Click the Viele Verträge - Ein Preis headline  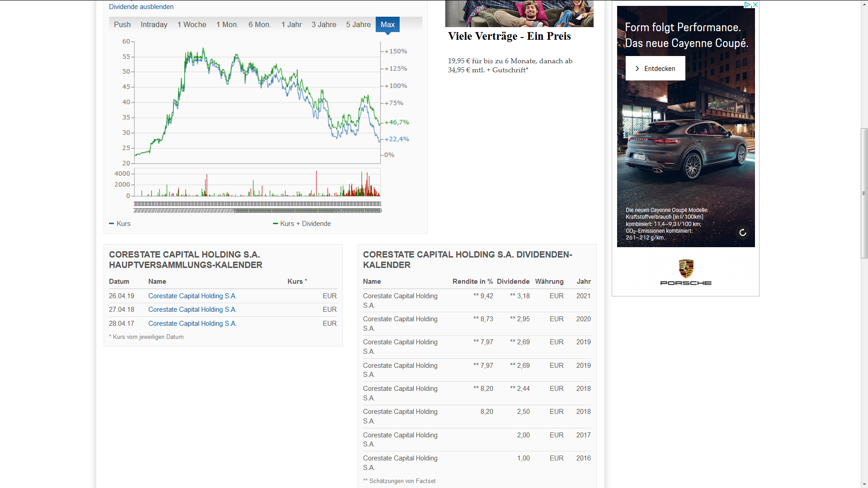pos(509,36)
